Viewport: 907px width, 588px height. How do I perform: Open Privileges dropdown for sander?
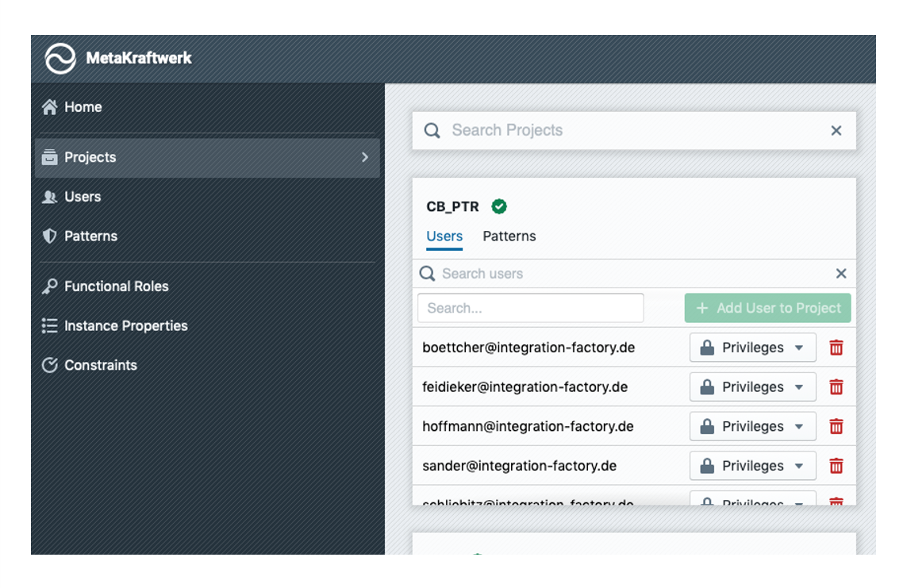[752, 466]
